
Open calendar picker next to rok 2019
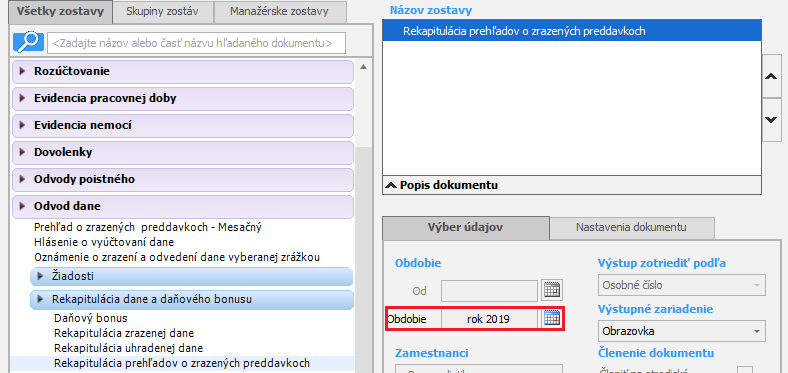pos(552,319)
